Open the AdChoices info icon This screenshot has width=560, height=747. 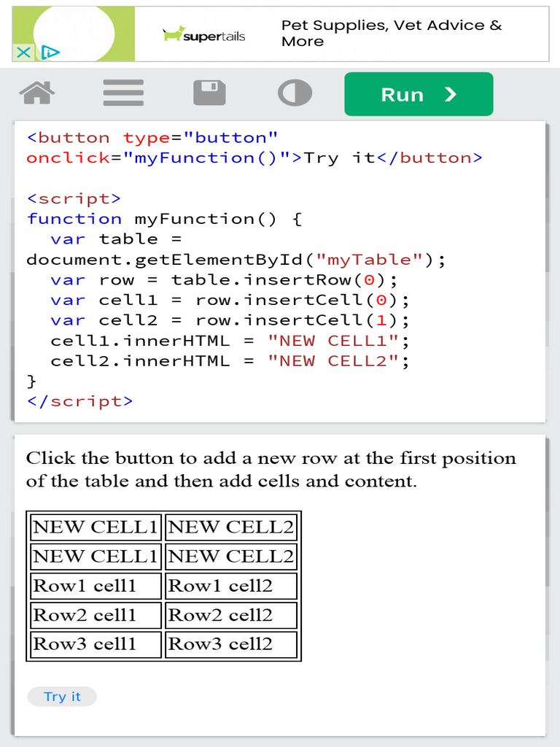[50, 52]
